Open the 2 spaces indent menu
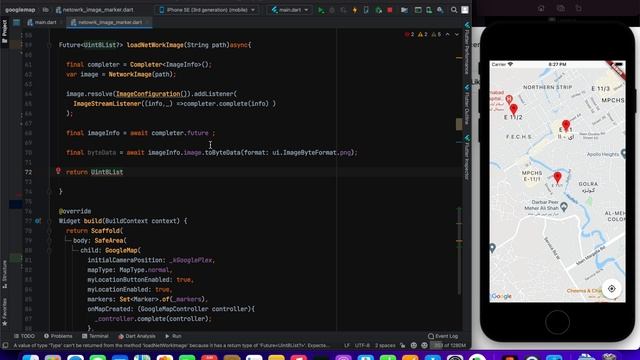640x360 pixels. point(385,345)
